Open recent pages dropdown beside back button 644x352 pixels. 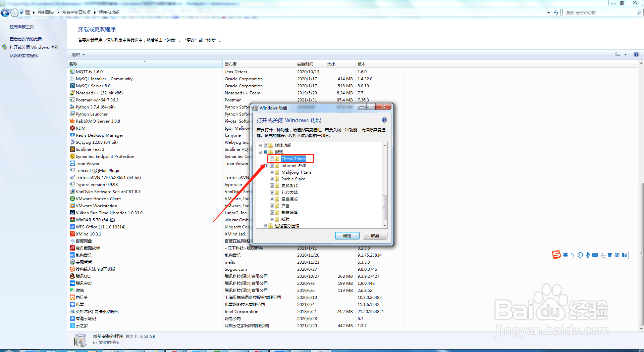click(x=21, y=13)
